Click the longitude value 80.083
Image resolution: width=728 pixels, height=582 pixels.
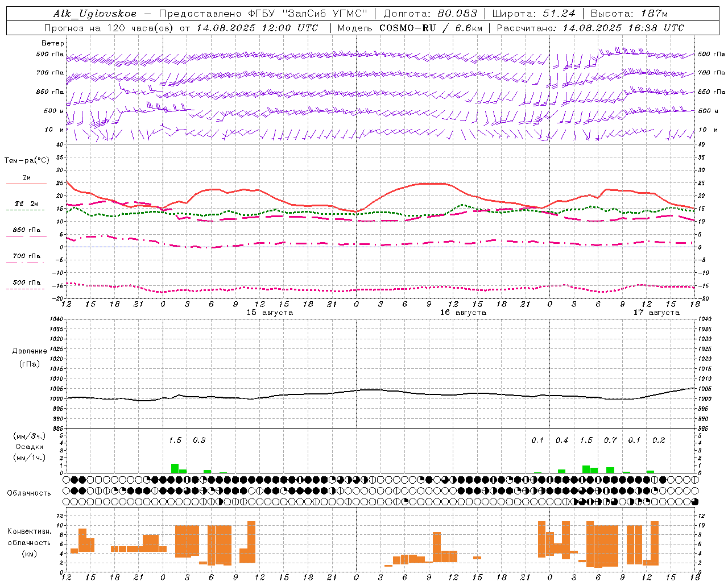pyautogui.click(x=457, y=14)
